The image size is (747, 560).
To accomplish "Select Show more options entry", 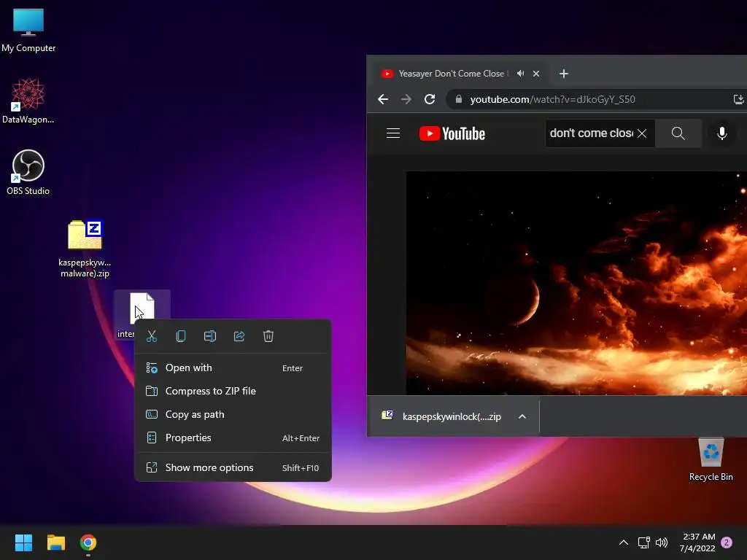I will tap(233, 467).
